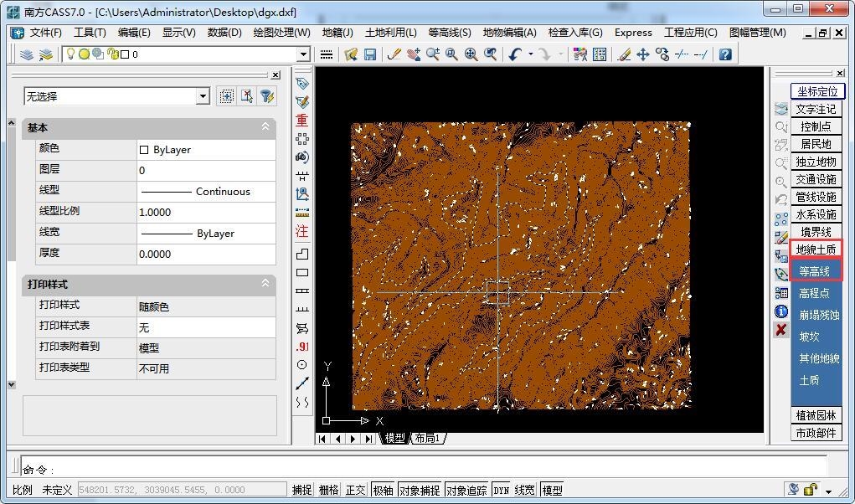Viewport: 855px width, 504px height.
Task: Expand the layer dropdown list in toolbar
Action: tap(303, 54)
